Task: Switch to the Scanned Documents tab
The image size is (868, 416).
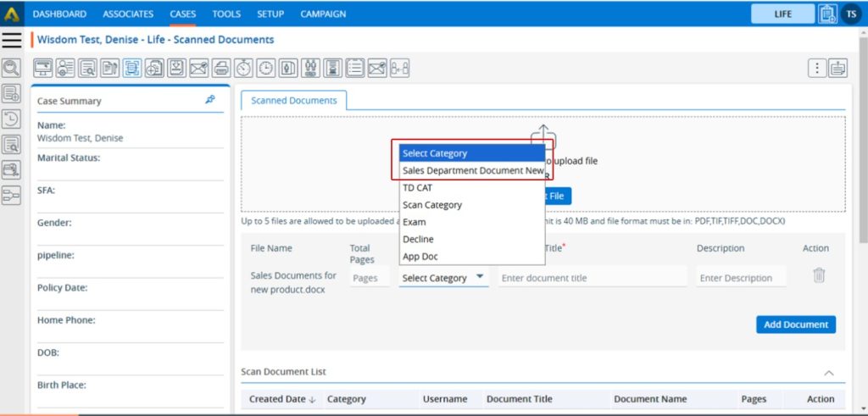Action: point(293,100)
